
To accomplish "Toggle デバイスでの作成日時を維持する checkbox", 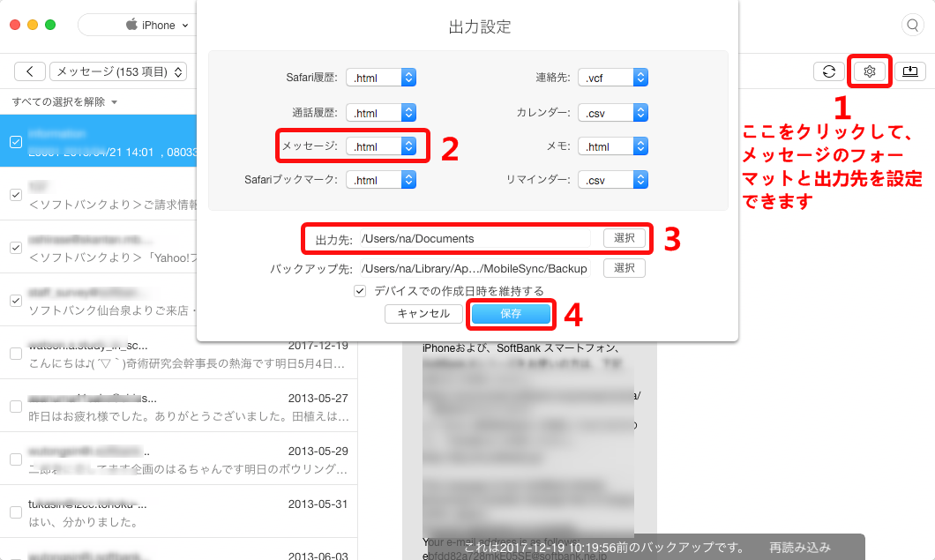I will (360, 291).
